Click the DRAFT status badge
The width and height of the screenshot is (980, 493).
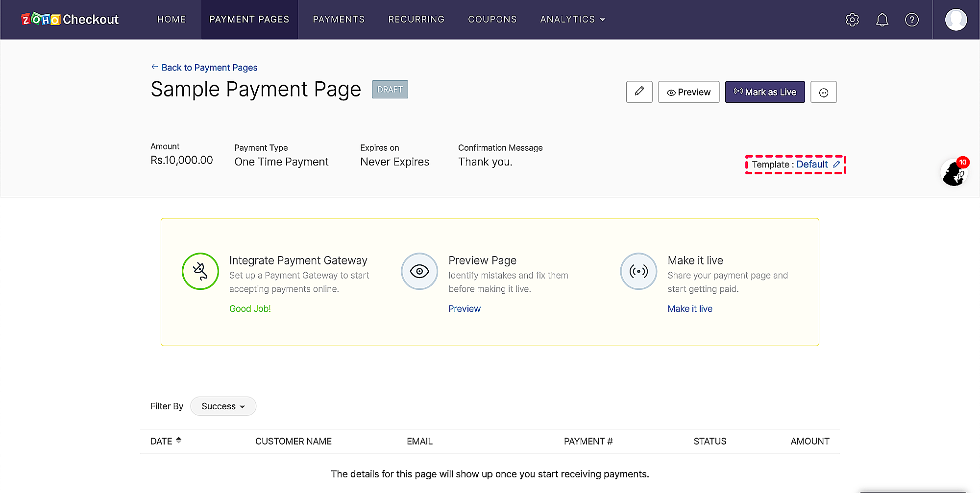click(390, 90)
